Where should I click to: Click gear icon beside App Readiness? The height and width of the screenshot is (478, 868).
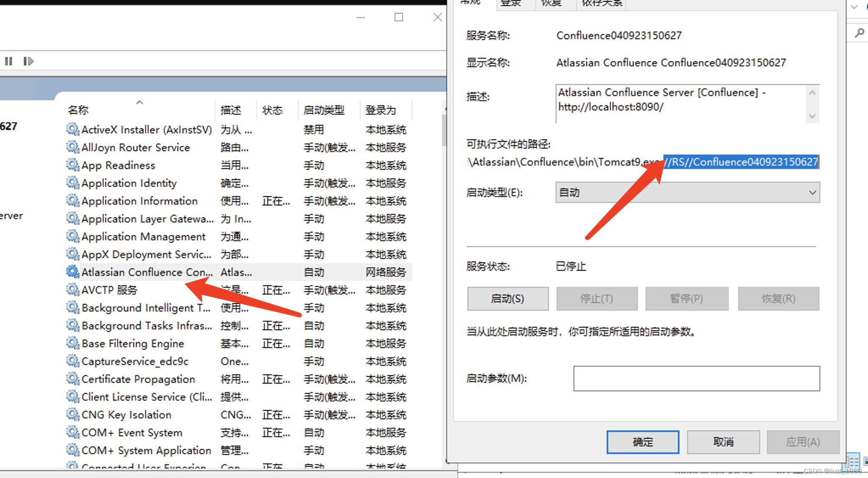(x=73, y=165)
